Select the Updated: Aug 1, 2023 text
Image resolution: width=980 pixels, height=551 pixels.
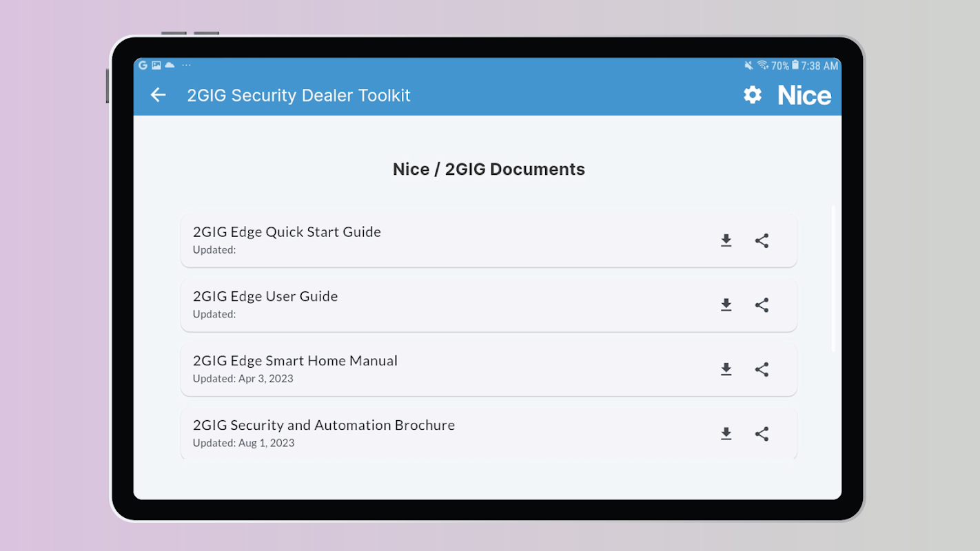click(244, 443)
